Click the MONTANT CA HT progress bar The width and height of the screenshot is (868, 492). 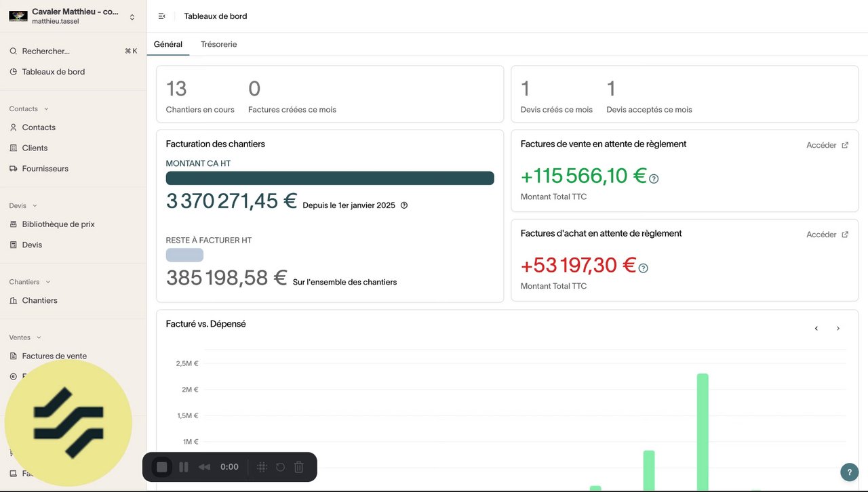point(330,178)
